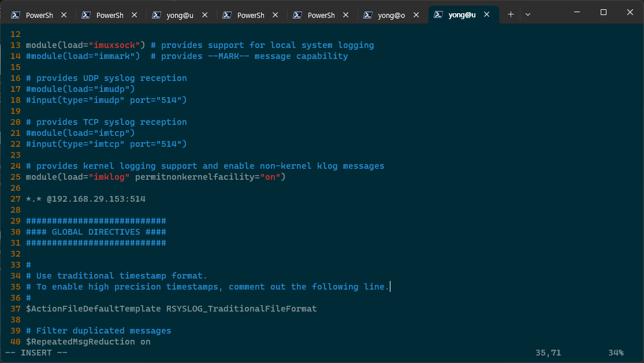Click 'RSYSLOG_TraditionalFileFormat' value
644x363 pixels.
click(x=241, y=309)
